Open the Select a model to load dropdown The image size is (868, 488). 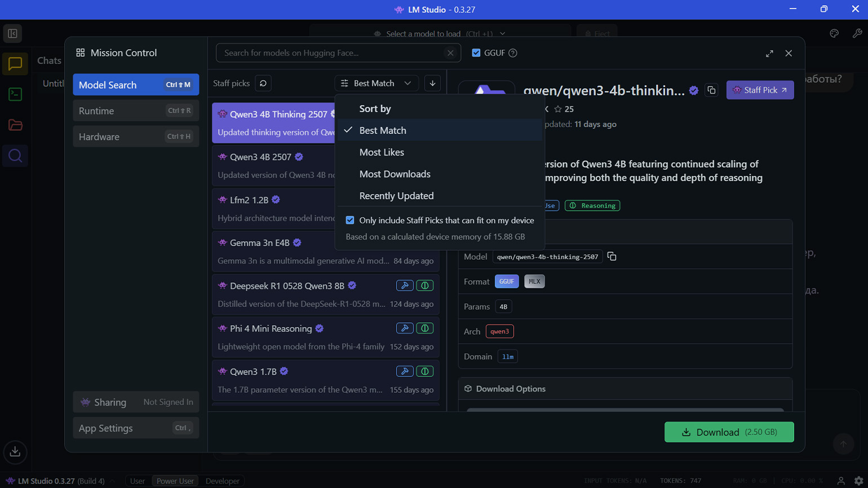click(440, 34)
